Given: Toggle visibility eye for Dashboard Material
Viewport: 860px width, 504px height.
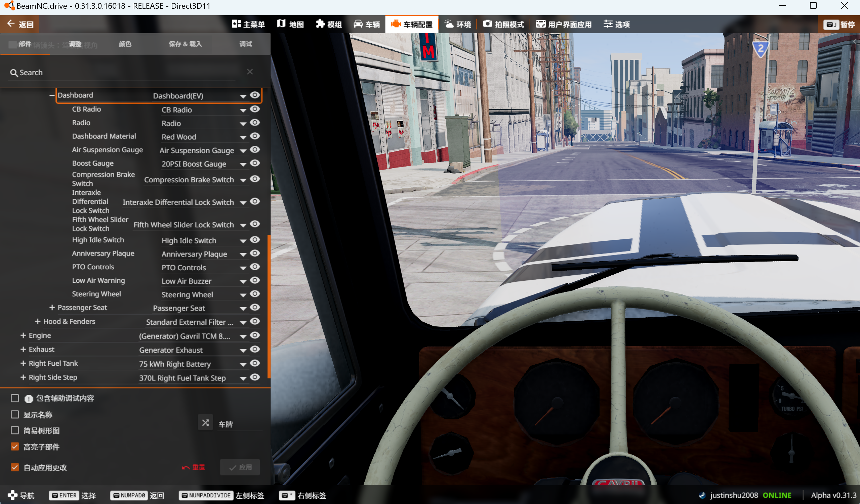Looking at the screenshot, I should point(255,136).
